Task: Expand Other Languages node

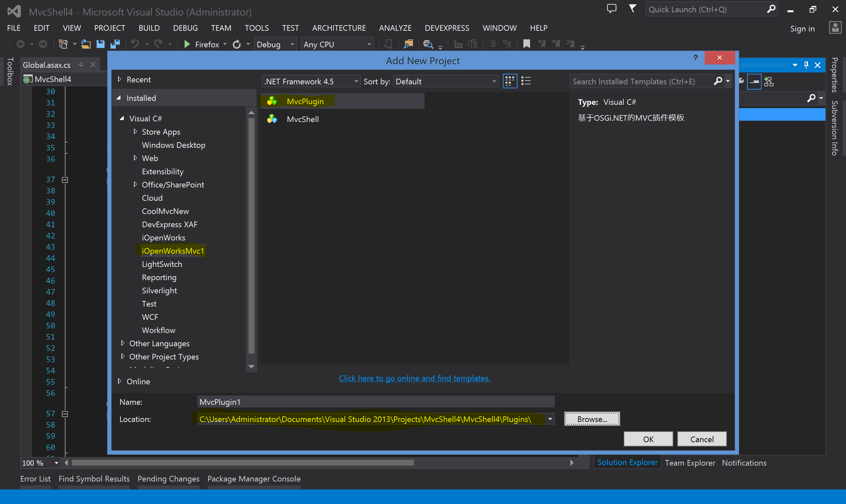Action: coord(123,343)
